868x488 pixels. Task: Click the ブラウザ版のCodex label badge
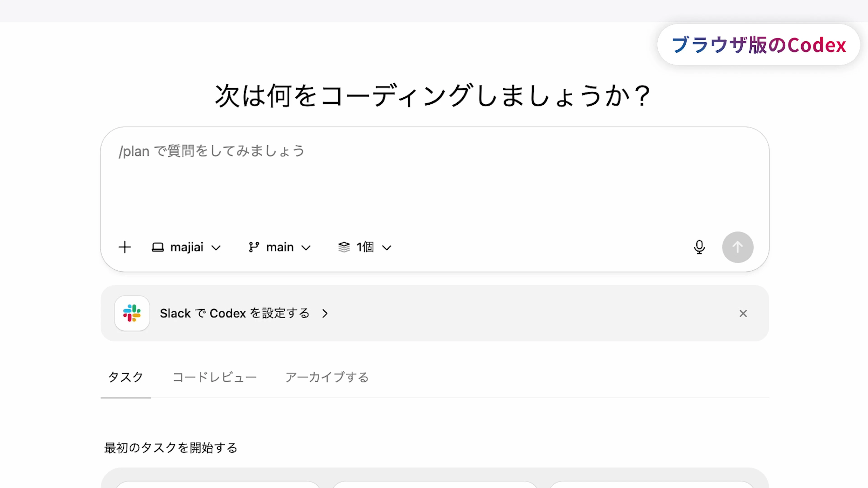tap(759, 45)
